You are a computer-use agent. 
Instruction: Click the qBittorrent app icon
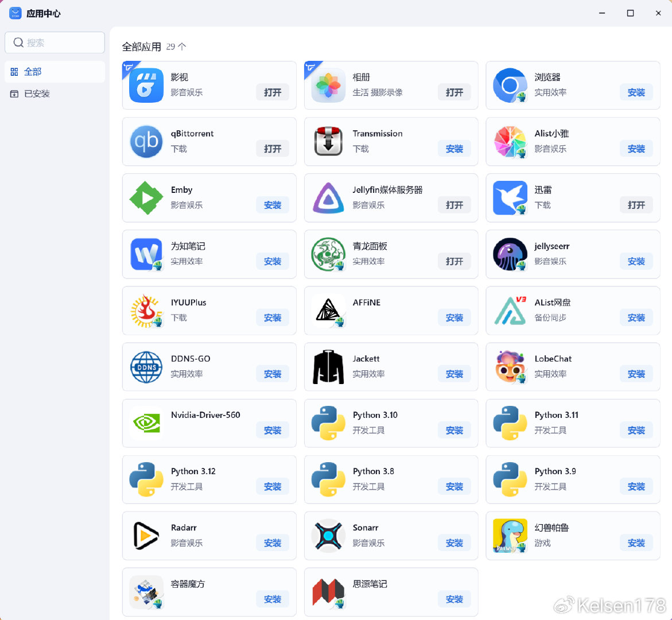click(x=146, y=141)
